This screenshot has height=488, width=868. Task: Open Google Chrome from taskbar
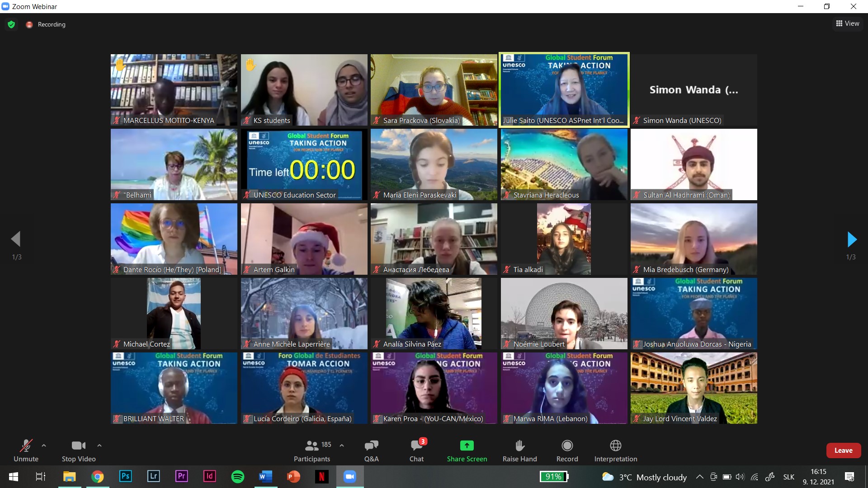point(97,477)
